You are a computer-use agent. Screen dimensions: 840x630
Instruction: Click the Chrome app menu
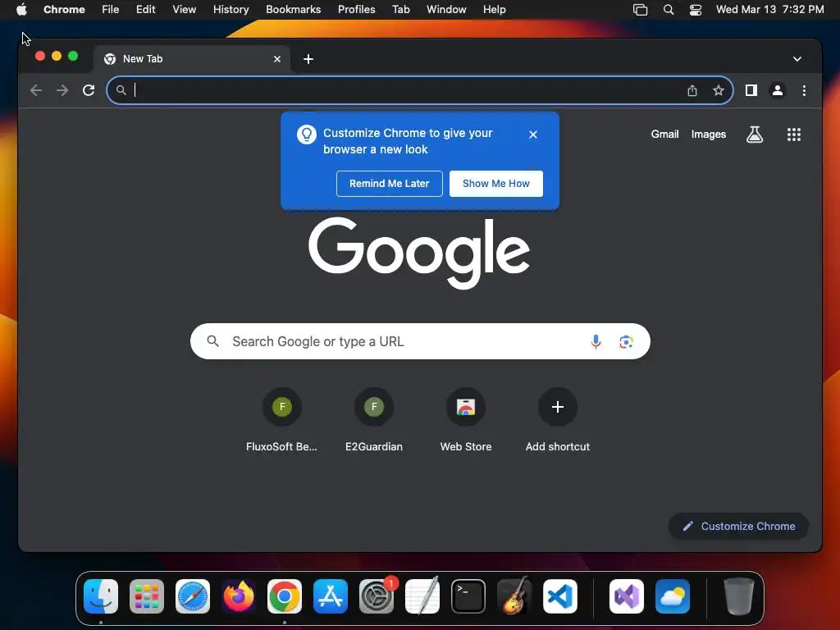tap(64, 10)
